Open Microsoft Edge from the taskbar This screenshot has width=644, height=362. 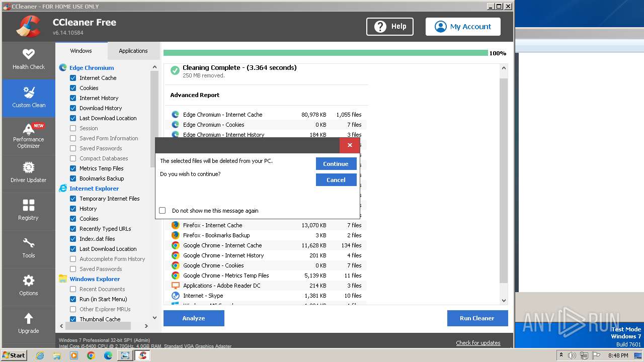click(x=108, y=355)
